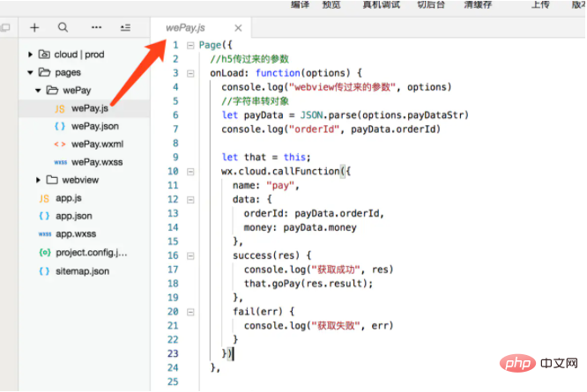The width and height of the screenshot is (587, 392).
Task: Select the pages folder label
Action: [68, 72]
